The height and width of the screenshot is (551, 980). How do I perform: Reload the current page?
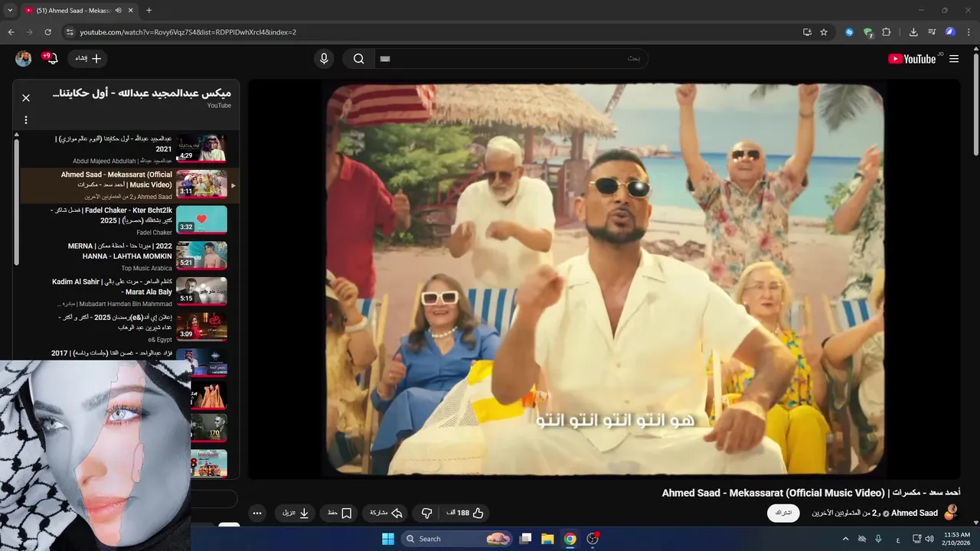(x=47, y=32)
